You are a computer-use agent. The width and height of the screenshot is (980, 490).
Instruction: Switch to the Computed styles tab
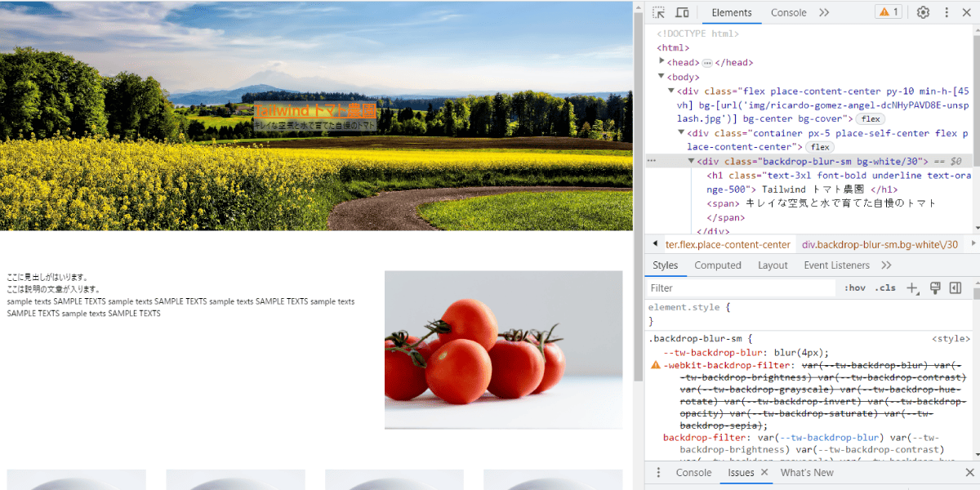click(718, 265)
